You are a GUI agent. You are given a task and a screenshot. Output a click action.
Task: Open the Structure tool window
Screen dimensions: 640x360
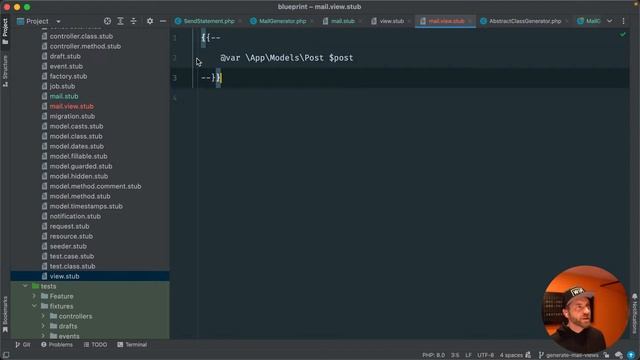tap(5, 71)
